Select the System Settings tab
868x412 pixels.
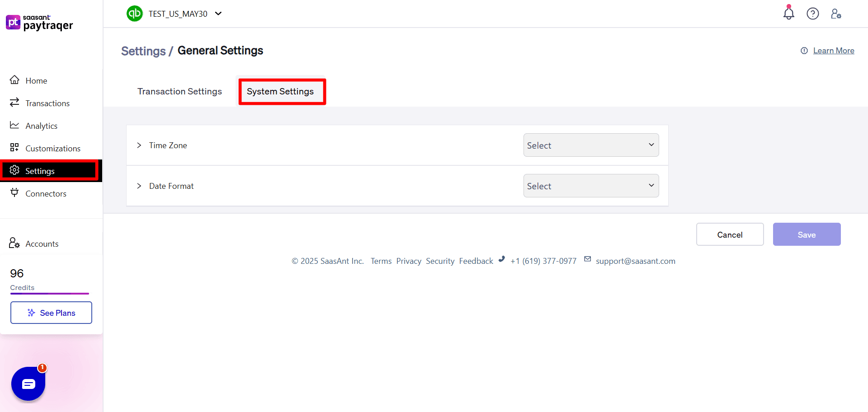pos(280,91)
